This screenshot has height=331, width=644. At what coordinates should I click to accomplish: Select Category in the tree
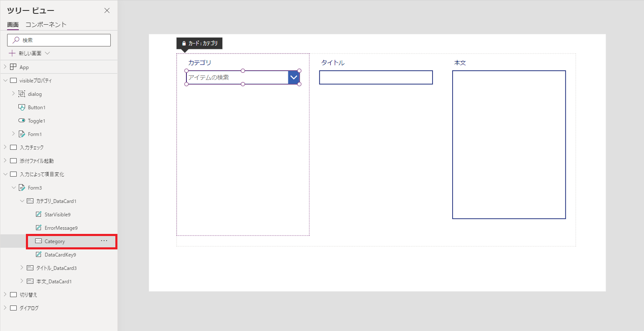point(55,241)
